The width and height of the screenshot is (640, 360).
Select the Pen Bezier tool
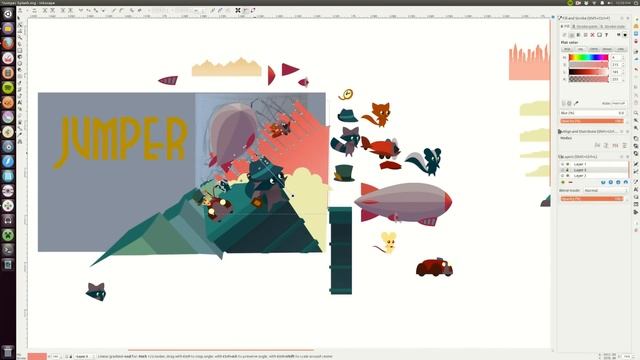[x=20, y=89]
